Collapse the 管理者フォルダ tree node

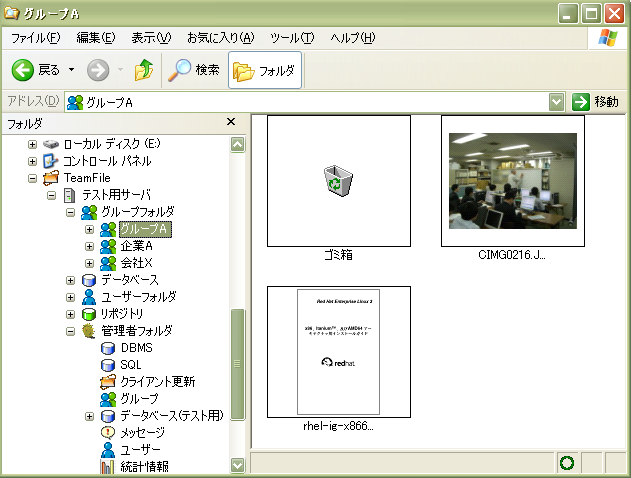click(x=71, y=331)
